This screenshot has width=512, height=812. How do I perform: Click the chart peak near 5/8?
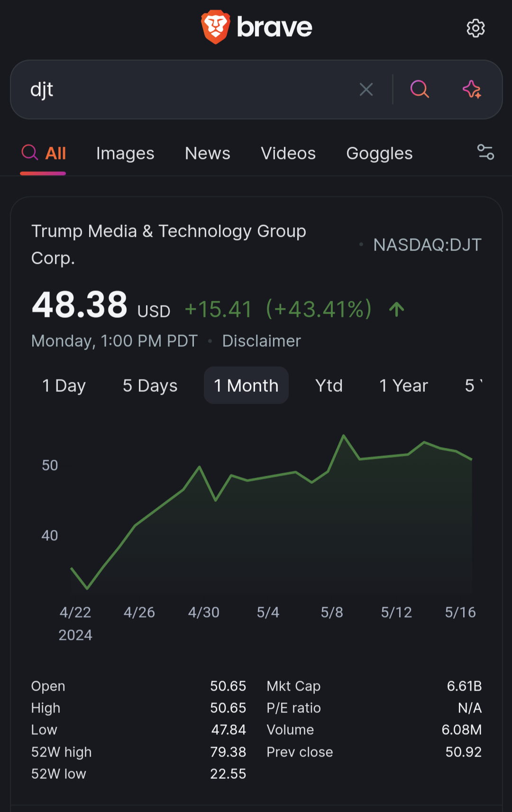tap(344, 435)
